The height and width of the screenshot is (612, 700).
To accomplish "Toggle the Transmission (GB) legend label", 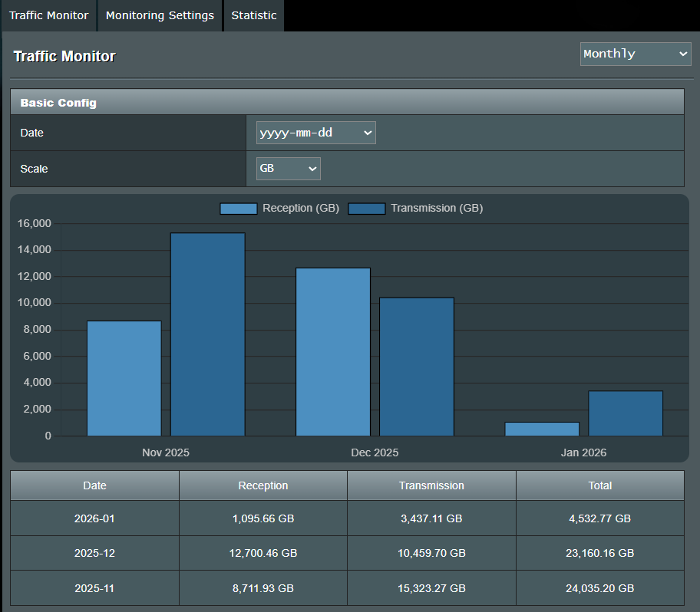I will (436, 209).
